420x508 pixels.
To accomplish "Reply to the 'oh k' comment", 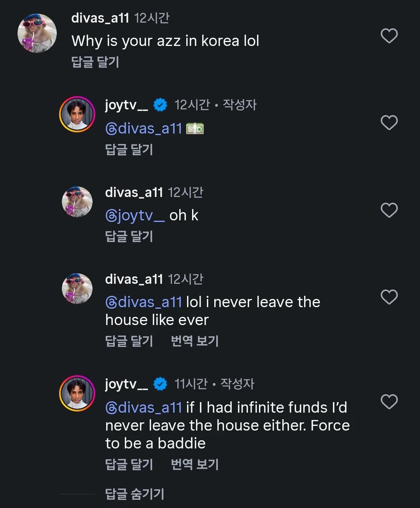I will pyautogui.click(x=129, y=236).
